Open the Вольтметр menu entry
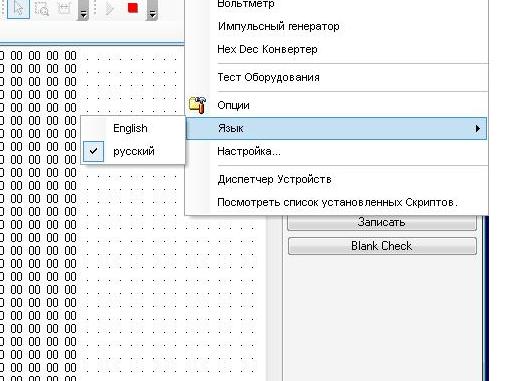The width and height of the screenshot is (525, 381). (x=336, y=4)
